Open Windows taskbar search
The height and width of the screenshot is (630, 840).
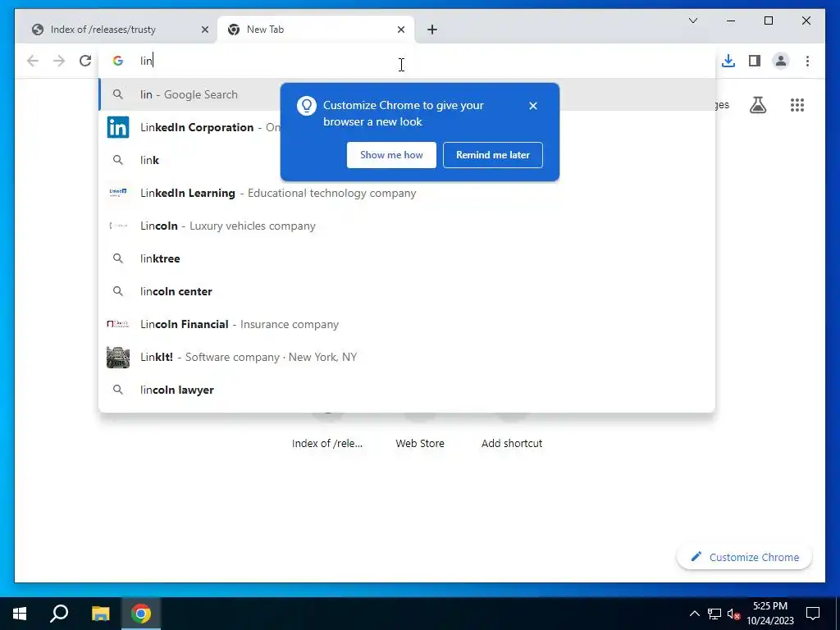[x=59, y=614]
